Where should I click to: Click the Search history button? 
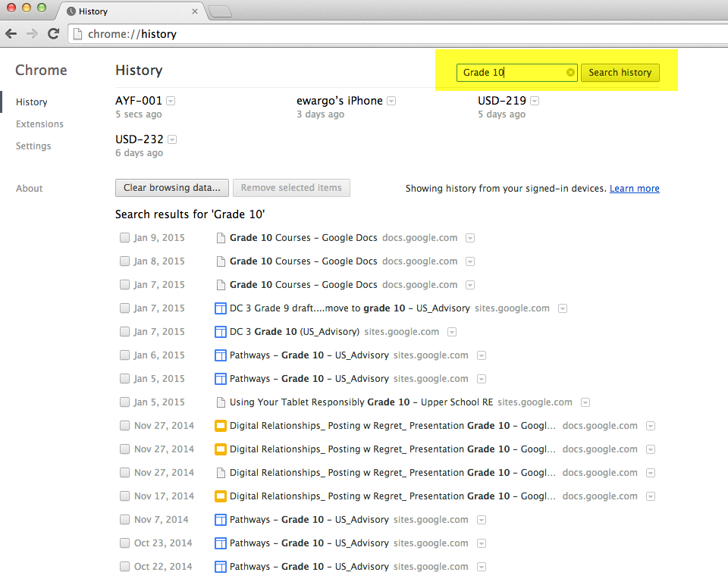[x=620, y=73]
